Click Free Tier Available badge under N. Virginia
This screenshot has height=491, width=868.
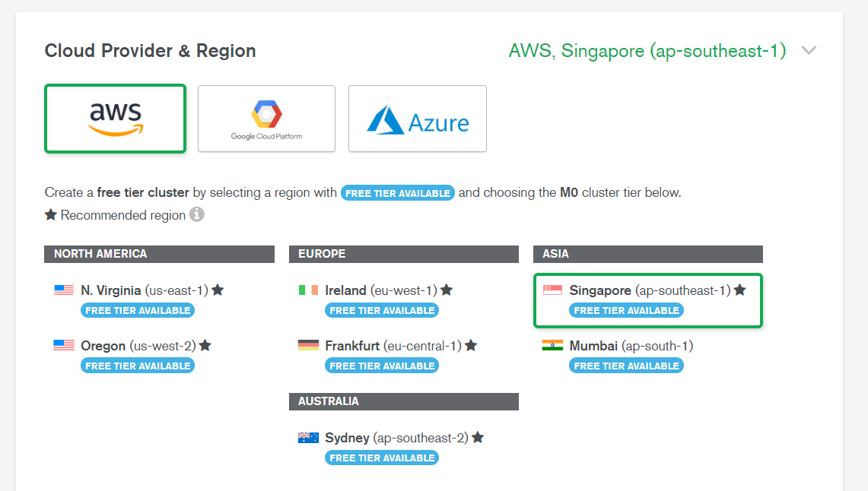[138, 311]
